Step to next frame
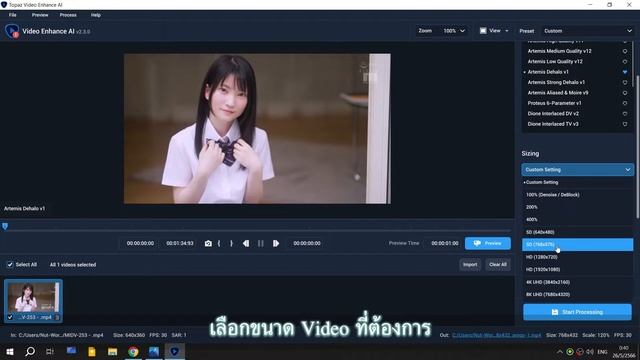This screenshot has height=360, width=640. (276, 243)
